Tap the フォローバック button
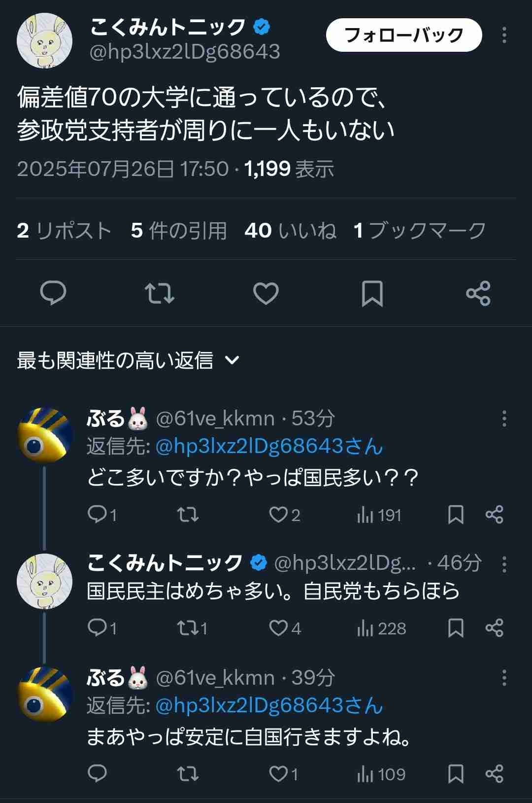Image resolution: width=532 pixels, height=803 pixels. point(403,35)
